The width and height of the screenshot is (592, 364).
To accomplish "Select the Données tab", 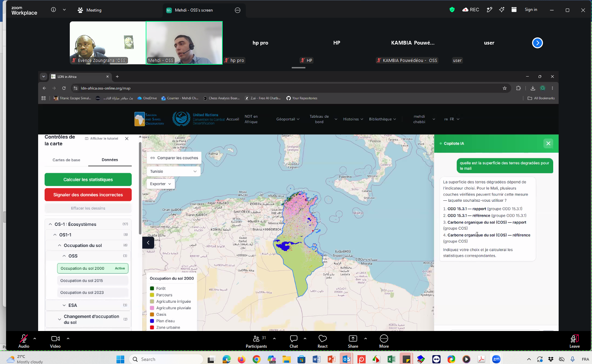I will (110, 160).
